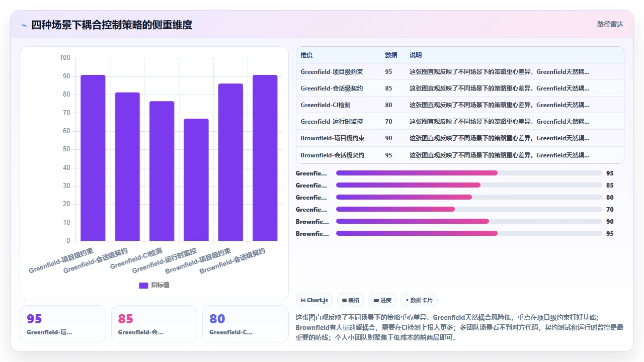Select the 数据卡片 tag
Viewport: 644px width, 362px height.
click(x=419, y=300)
